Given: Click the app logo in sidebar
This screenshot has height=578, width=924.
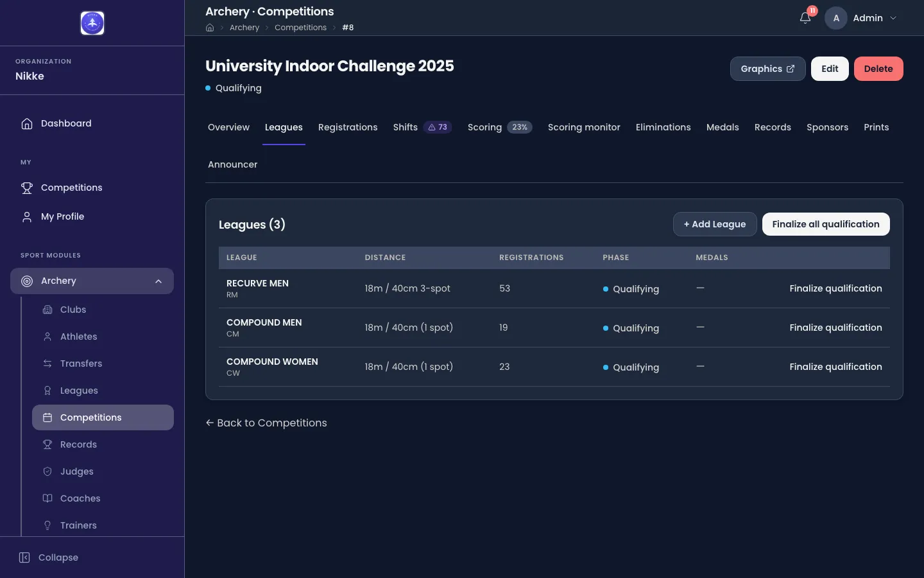Looking at the screenshot, I should (92, 23).
